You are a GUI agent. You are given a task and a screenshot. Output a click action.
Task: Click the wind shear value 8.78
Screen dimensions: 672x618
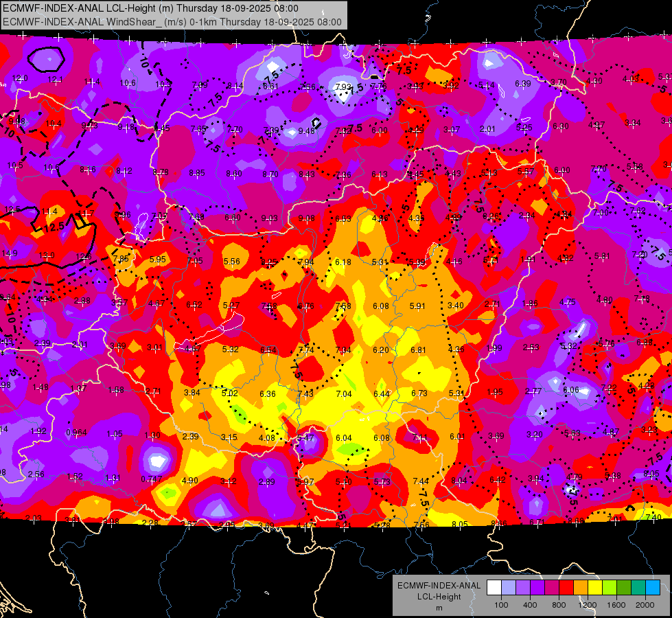[x=161, y=172]
